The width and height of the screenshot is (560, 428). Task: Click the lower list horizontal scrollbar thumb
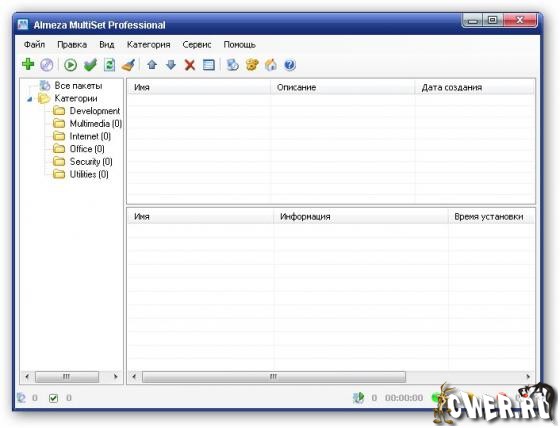point(274,377)
